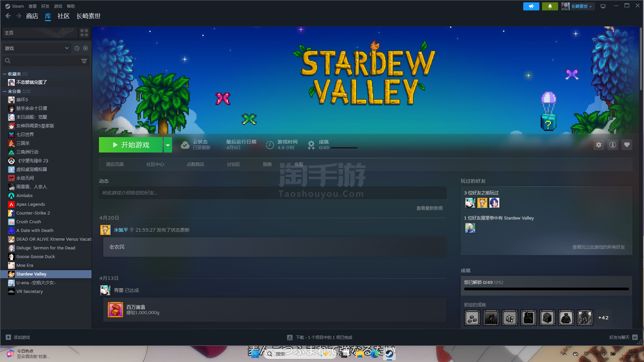
Task: Open 好友与聊天 panel
Action: [623, 337]
